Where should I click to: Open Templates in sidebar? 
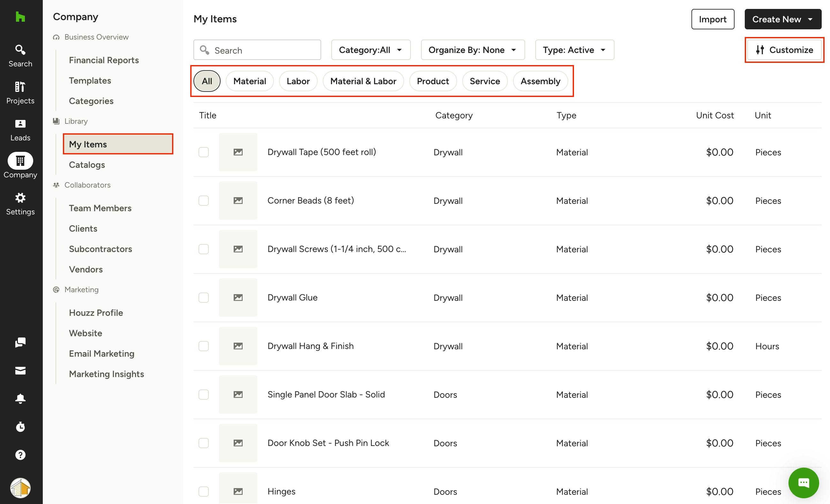pyautogui.click(x=90, y=81)
